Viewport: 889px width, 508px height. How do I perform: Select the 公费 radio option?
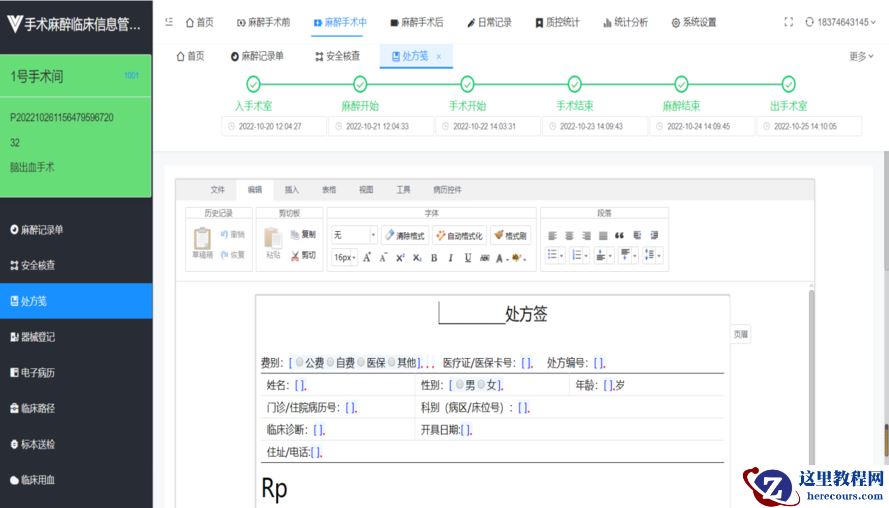(x=300, y=362)
